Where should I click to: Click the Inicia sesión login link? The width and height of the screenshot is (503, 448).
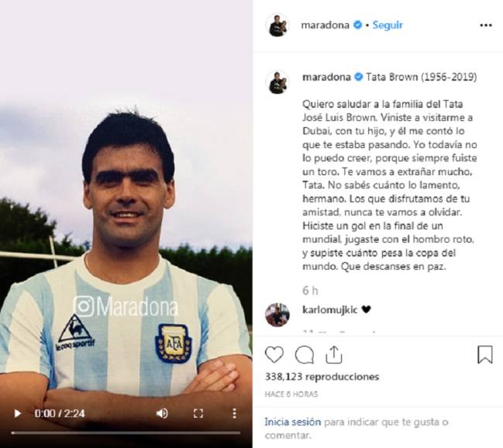(x=292, y=422)
